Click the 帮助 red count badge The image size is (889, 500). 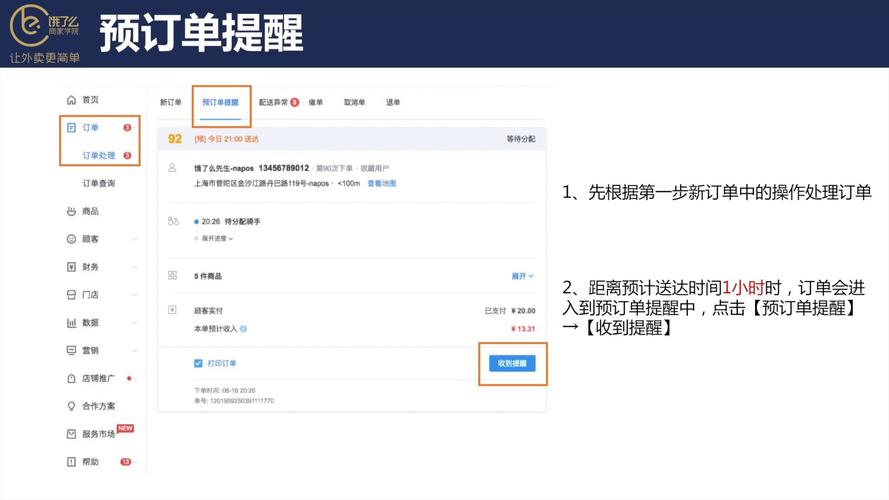(x=126, y=462)
